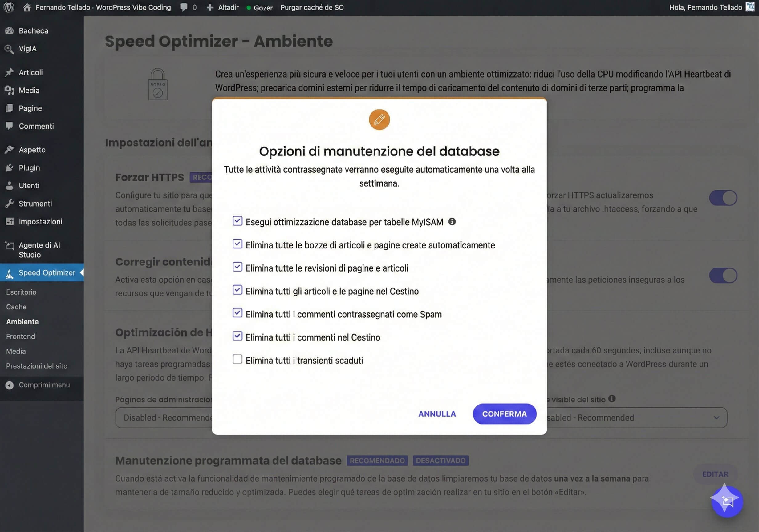759x532 pixels.
Task: Toggle off the Forzar HTTPS switch
Action: click(x=723, y=198)
